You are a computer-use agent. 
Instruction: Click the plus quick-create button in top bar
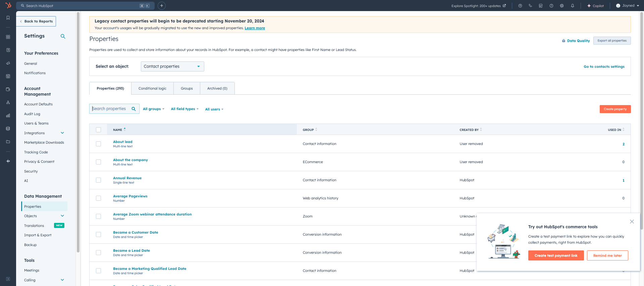[162, 6]
